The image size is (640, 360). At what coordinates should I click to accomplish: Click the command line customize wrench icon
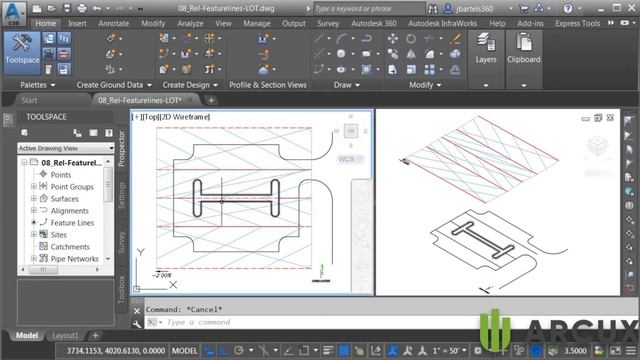(x=137, y=324)
